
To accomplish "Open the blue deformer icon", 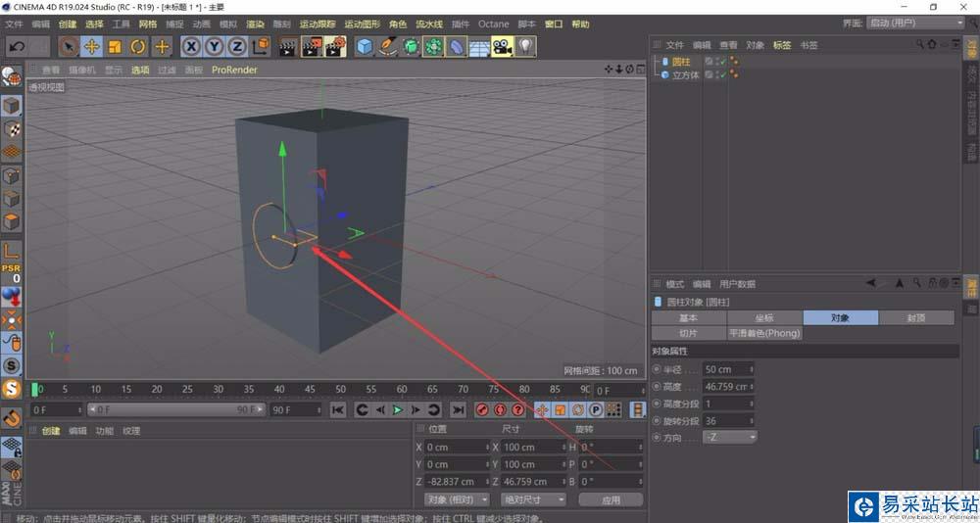I will click(x=457, y=47).
